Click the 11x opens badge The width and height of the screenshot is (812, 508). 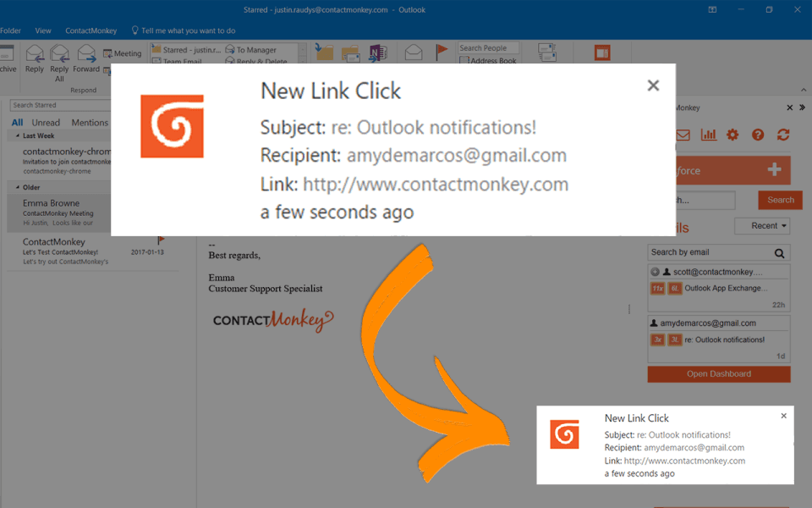click(658, 289)
